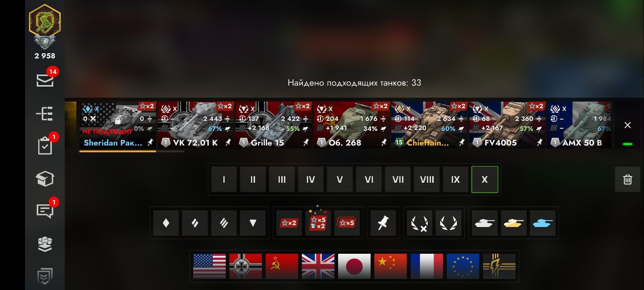Screen dimensions: 644x290
Task: Select the VK 72.01 K tank
Action: (196, 125)
